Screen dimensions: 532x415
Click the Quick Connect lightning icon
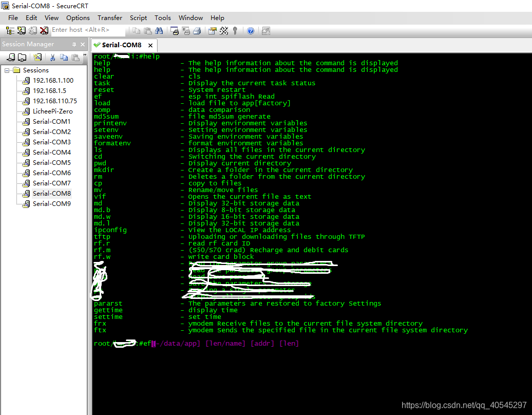click(x=22, y=31)
